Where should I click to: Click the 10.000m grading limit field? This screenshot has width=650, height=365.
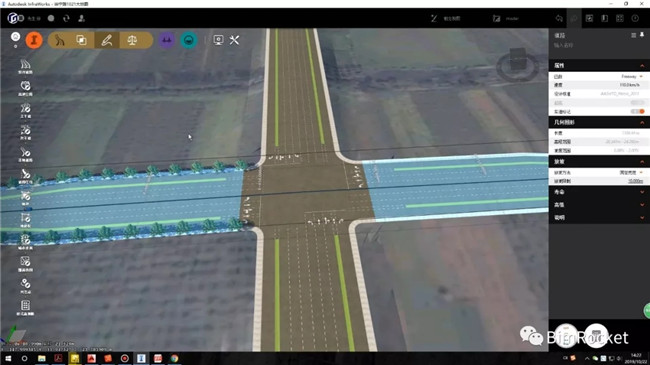pyautogui.click(x=635, y=181)
